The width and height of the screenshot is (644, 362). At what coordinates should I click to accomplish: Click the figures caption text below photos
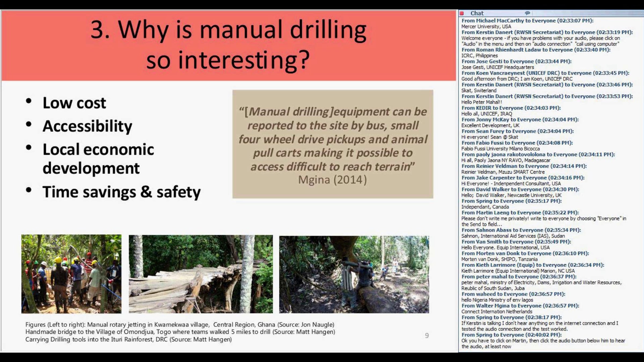click(x=180, y=332)
